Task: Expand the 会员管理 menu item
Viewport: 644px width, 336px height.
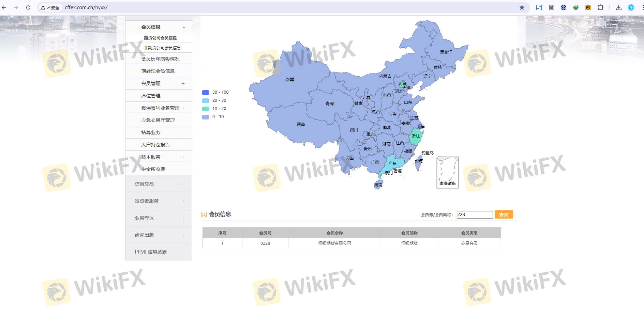Action: (183, 84)
